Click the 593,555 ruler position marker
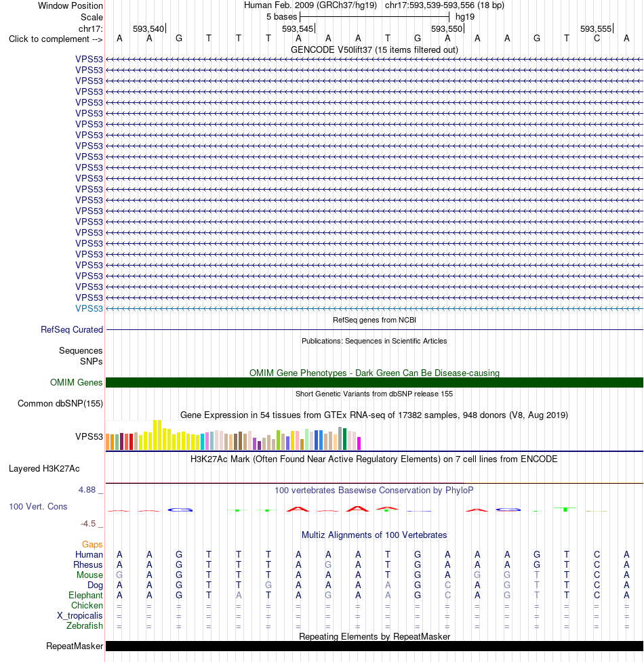 [597, 28]
